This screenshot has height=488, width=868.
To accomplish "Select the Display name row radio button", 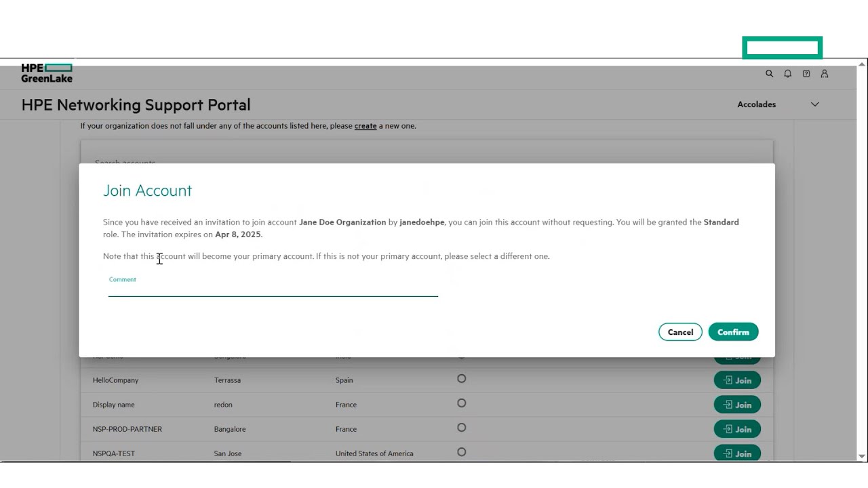I will 461,403.
